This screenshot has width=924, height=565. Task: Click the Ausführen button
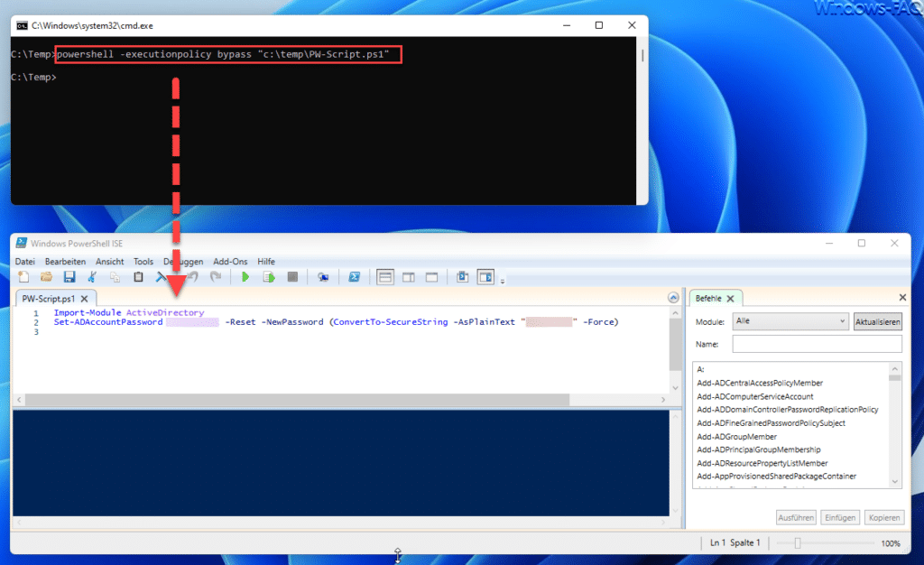[796, 517]
